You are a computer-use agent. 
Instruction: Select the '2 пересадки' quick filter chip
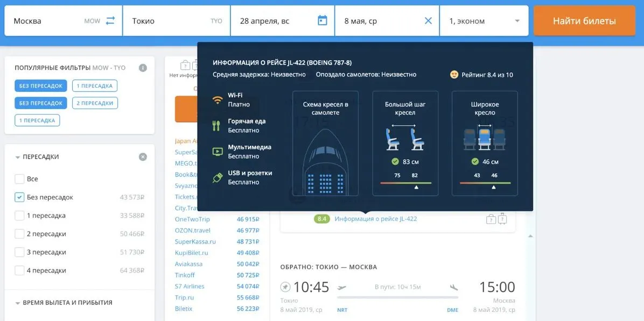pos(95,103)
